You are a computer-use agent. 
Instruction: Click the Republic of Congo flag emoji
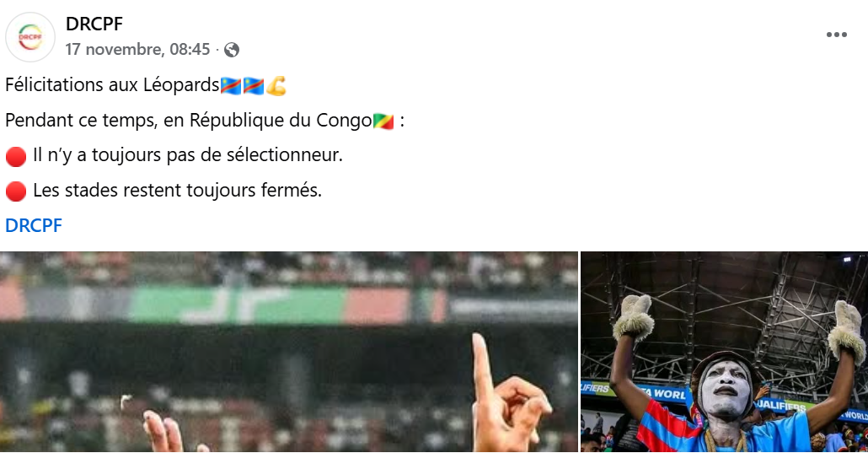point(383,121)
